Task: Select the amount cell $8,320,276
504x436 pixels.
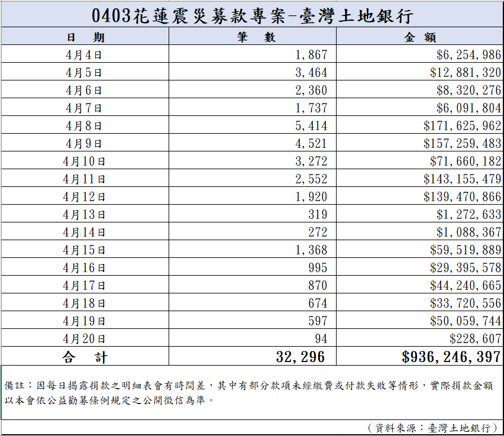Action: tap(419, 89)
